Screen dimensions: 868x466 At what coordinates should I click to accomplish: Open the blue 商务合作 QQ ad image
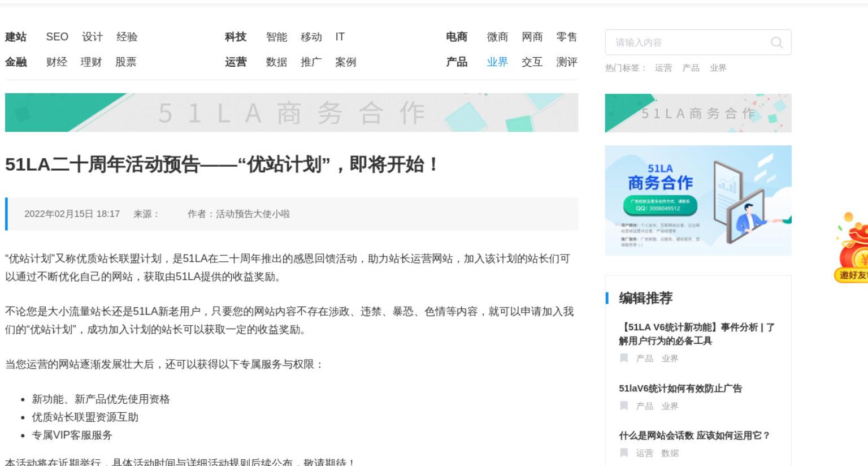click(x=698, y=200)
